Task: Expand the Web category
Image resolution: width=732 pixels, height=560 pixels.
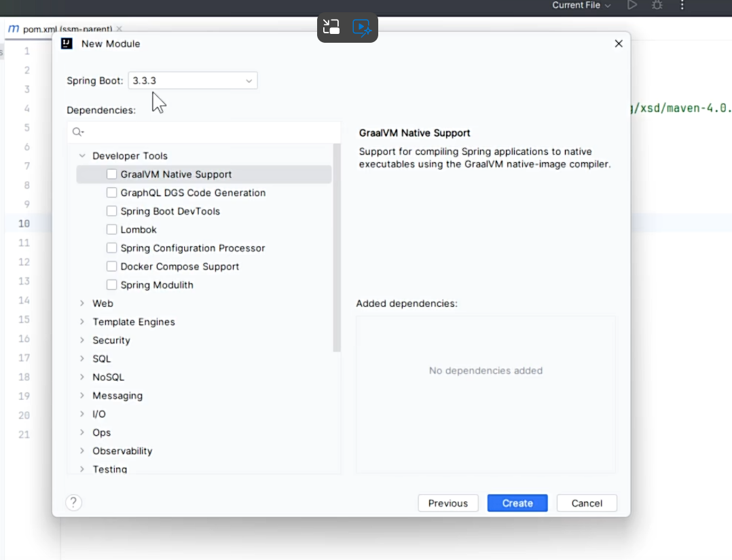Action: click(x=82, y=303)
